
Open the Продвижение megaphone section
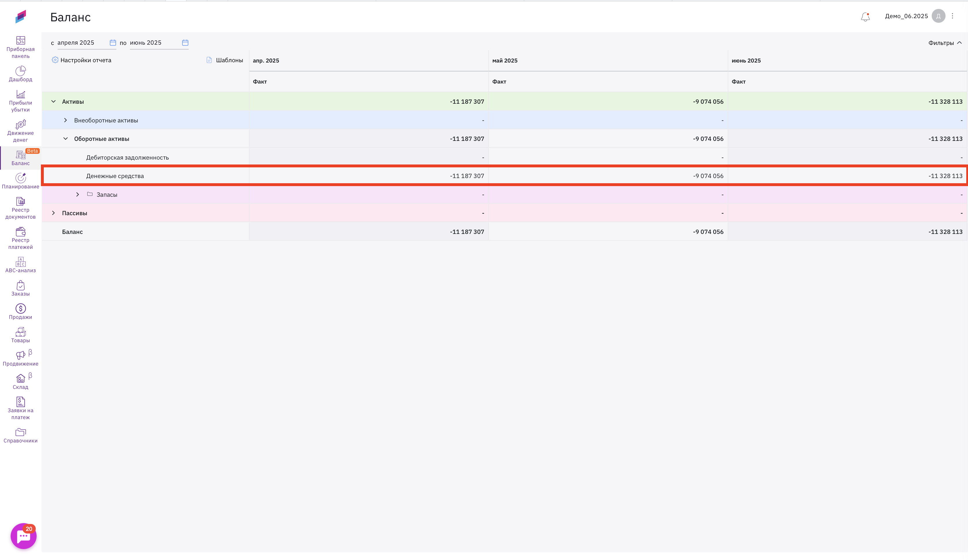(20, 359)
